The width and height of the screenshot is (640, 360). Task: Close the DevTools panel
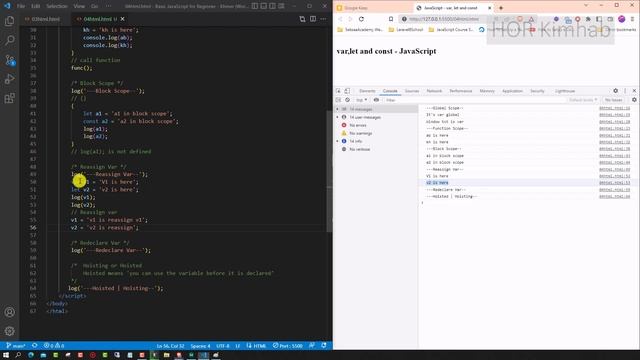[634, 91]
